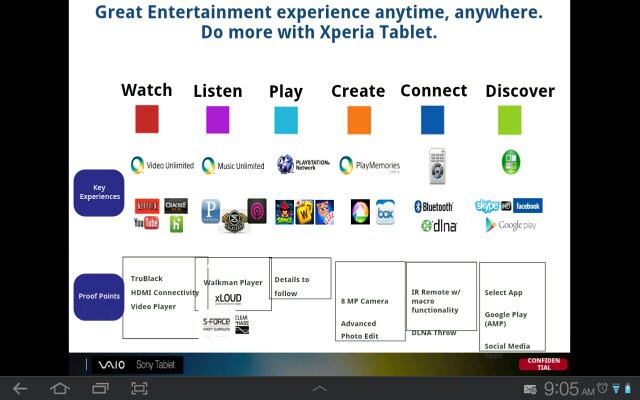
Task: Click the Pandora P icon
Action: [x=211, y=211]
